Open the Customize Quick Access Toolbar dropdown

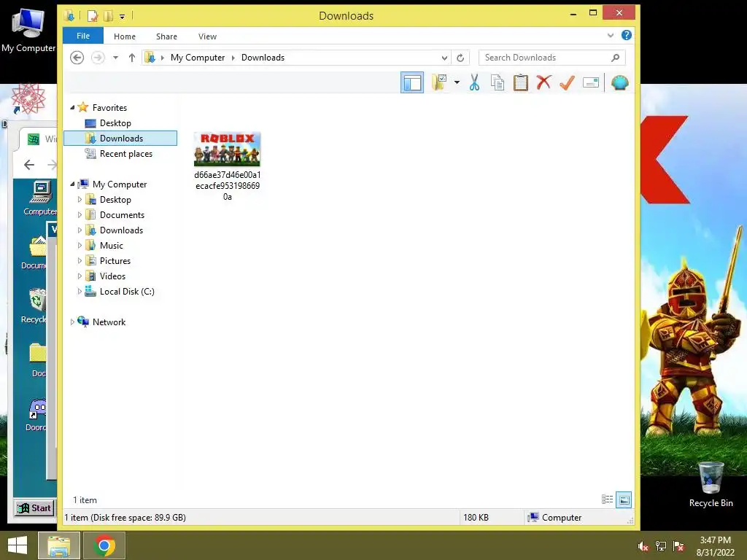[x=123, y=17]
